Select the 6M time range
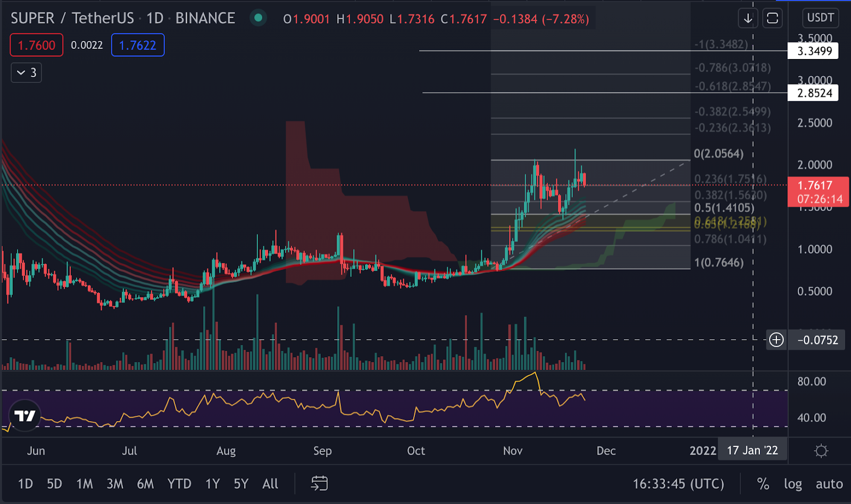This screenshot has width=851, height=504. (145, 484)
